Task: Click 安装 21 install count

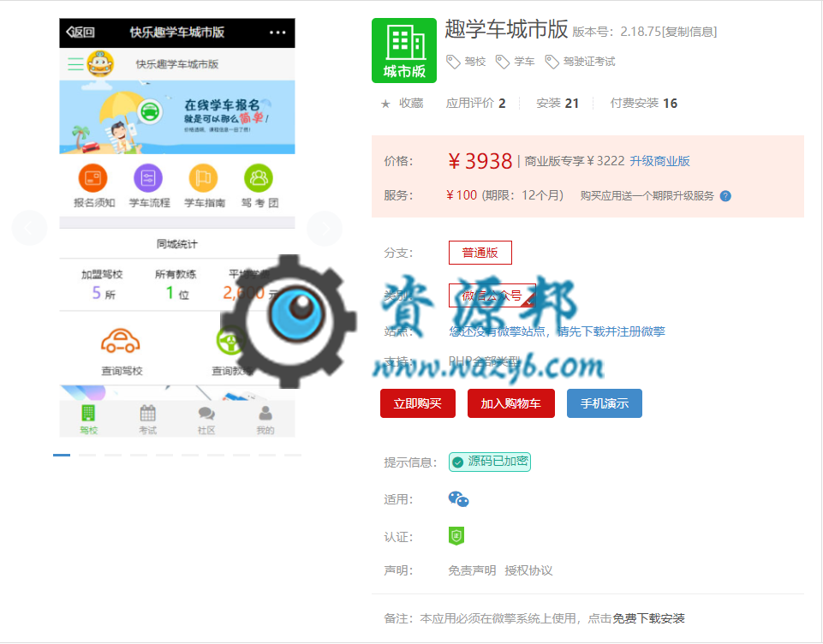Action: pos(558,104)
